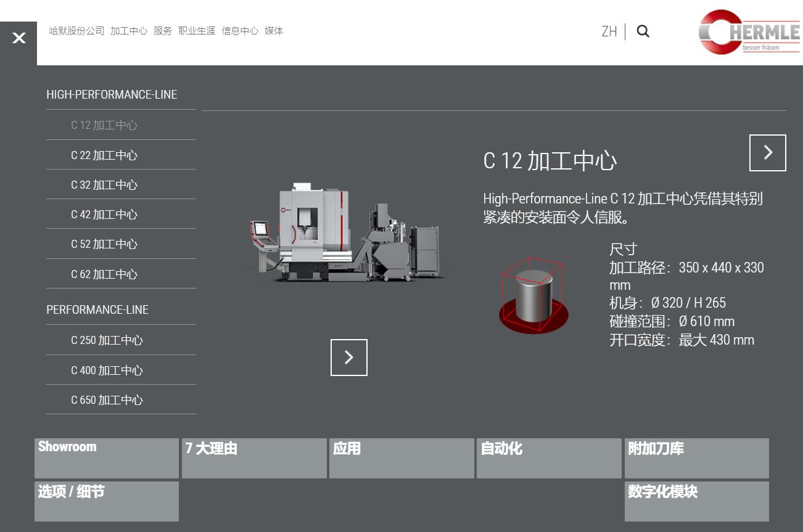Click the 开口宽度 最大 430 mm text
Viewport: 803px width, 532px height.
tap(682, 340)
